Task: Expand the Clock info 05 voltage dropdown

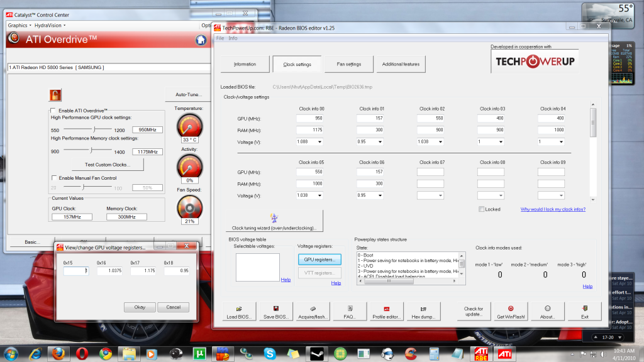Action: click(319, 195)
